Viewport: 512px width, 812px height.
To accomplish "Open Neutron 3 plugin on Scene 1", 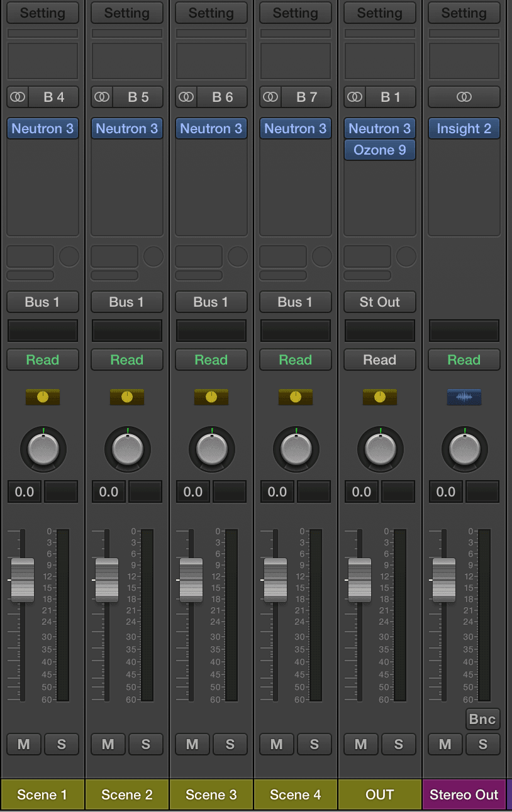I will click(x=43, y=128).
